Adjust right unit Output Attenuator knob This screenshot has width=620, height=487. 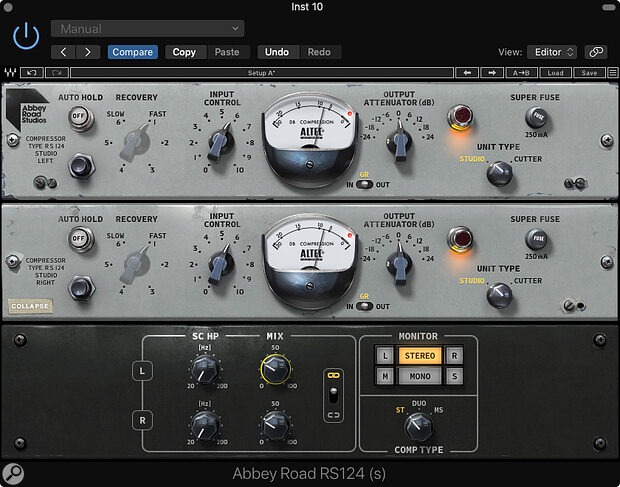tap(399, 263)
